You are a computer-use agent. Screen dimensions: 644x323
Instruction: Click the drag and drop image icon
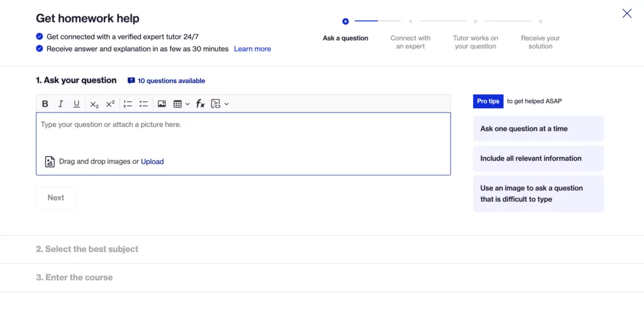point(50,161)
